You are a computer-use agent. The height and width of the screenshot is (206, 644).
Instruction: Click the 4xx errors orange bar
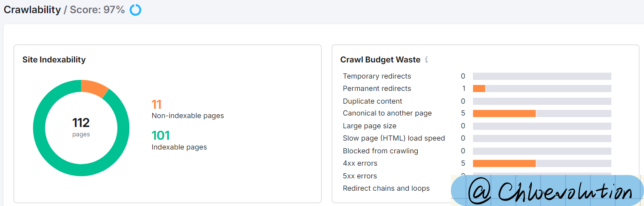[x=504, y=164]
